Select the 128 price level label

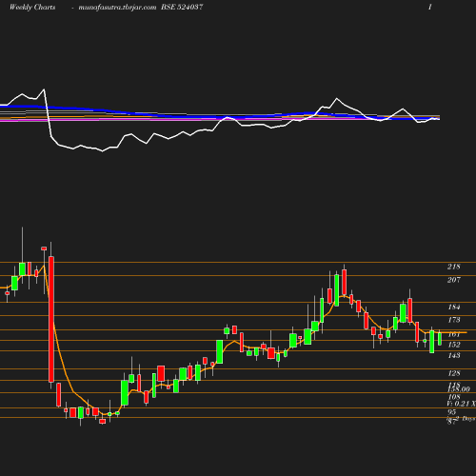pos(454,373)
